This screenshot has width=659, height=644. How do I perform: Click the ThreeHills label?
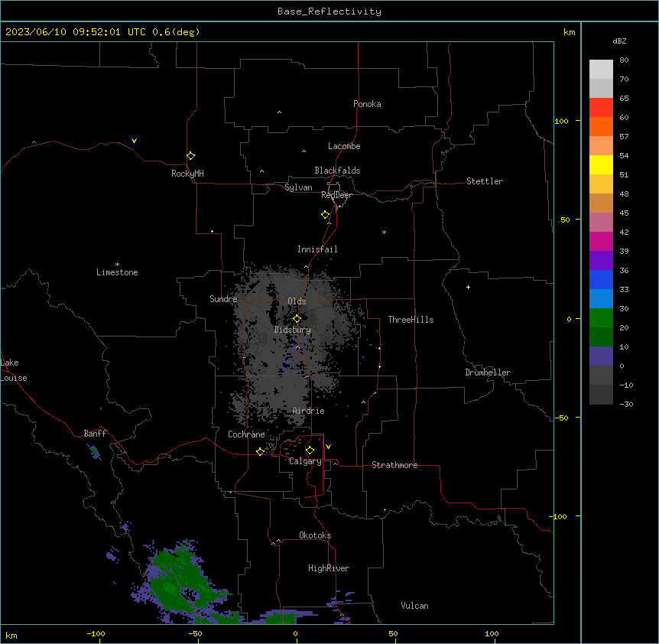(x=411, y=320)
